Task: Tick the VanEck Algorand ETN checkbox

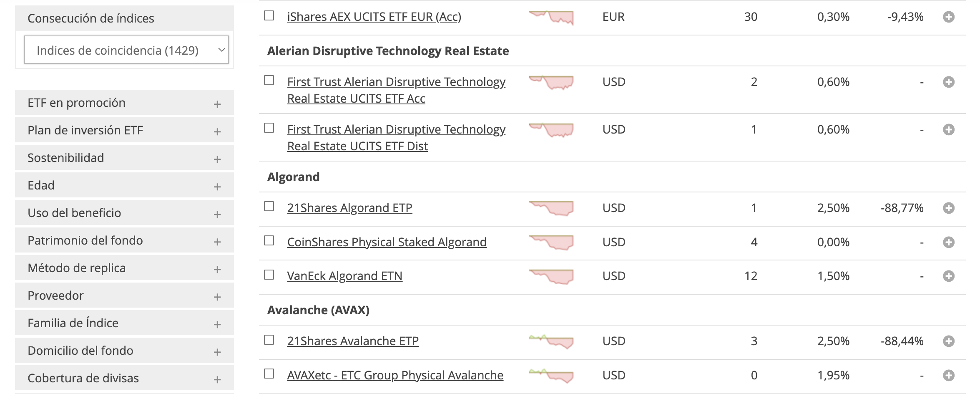Action: point(269,275)
